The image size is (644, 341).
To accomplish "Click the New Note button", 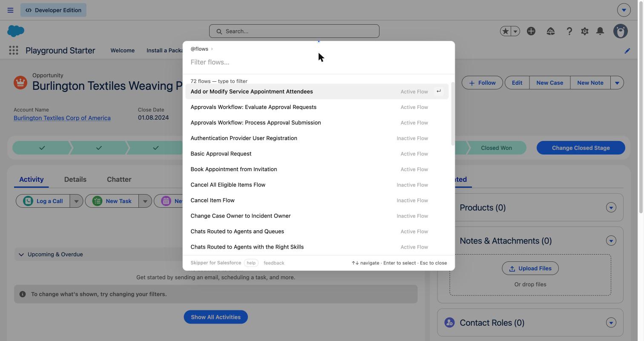I will point(590,83).
